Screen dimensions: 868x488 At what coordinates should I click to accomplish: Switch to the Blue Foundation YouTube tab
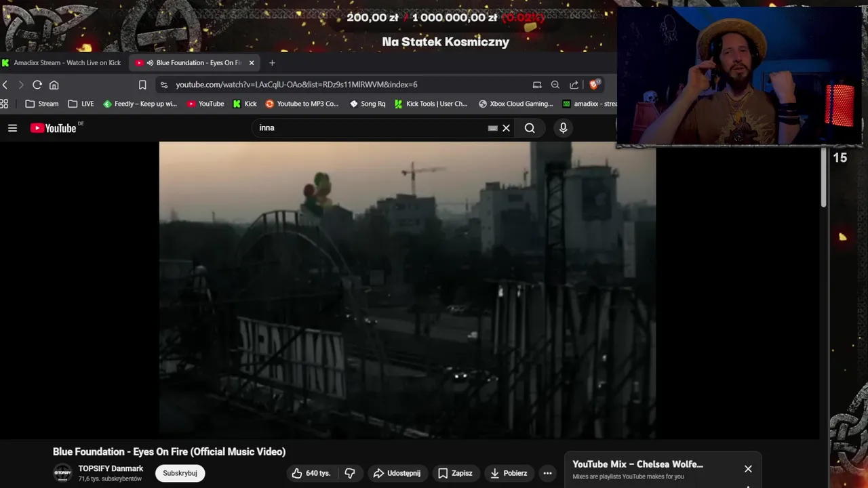(x=193, y=63)
